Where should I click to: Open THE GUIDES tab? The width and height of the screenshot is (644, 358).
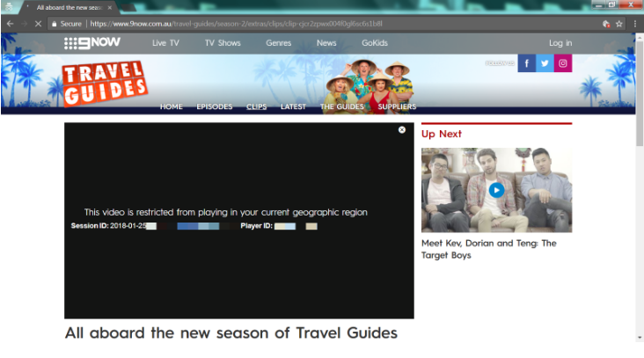pyautogui.click(x=342, y=106)
